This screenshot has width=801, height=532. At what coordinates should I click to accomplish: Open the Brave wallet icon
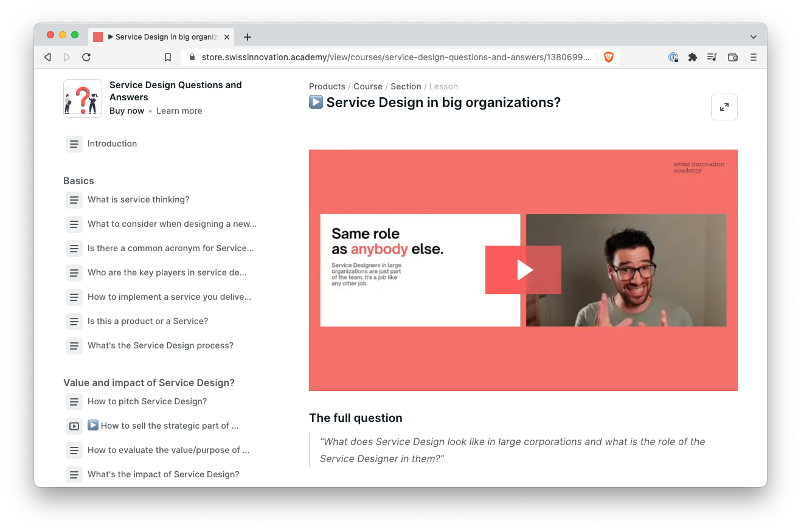tap(733, 57)
